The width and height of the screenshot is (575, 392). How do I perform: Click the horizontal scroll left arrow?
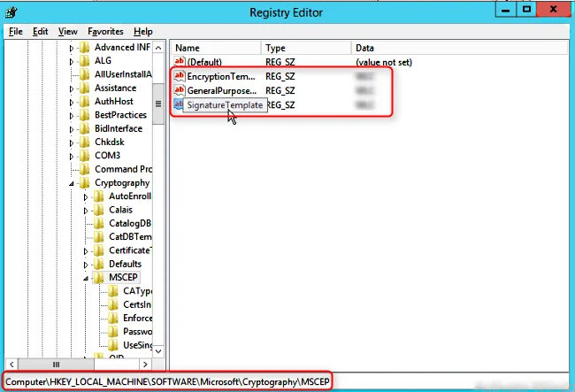(x=11, y=365)
